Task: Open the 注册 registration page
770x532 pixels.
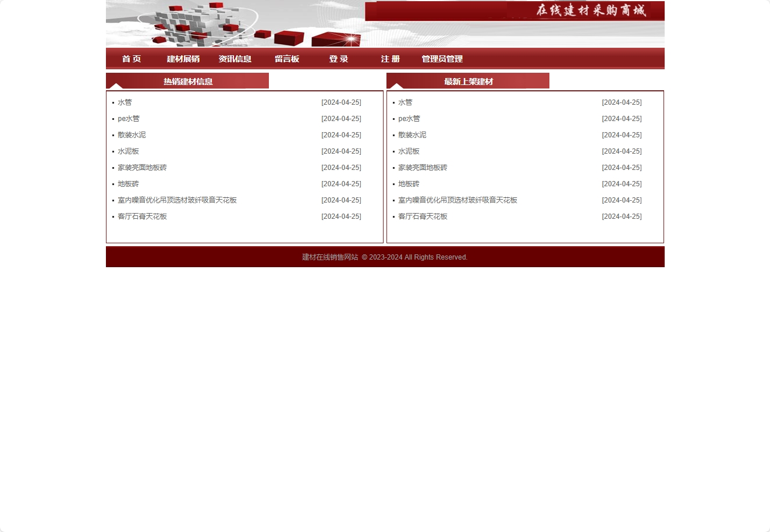Action: pos(390,59)
